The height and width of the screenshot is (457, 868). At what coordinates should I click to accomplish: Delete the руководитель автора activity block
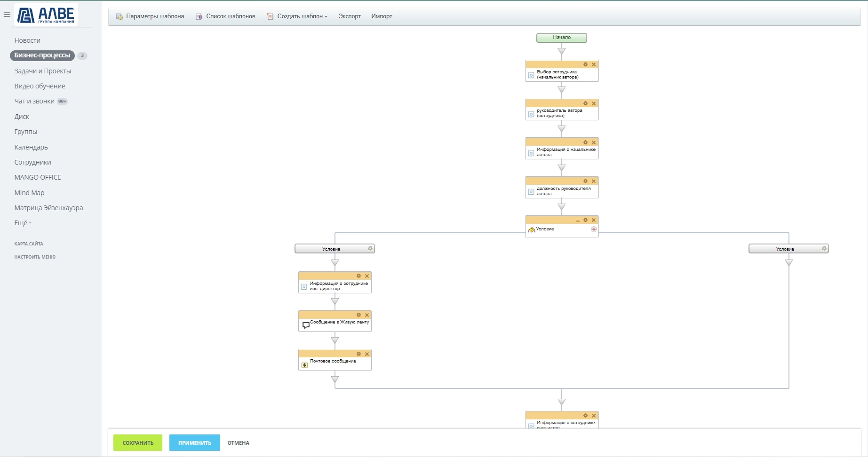pyautogui.click(x=594, y=103)
